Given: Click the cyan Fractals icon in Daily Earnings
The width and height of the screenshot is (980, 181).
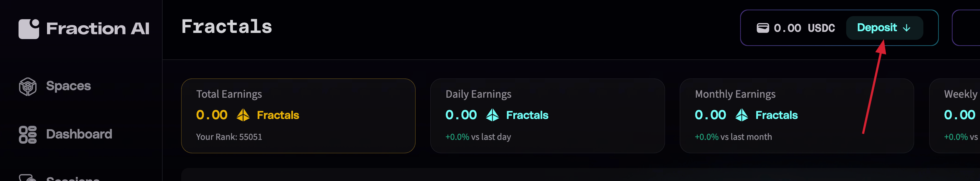Looking at the screenshot, I should click(492, 115).
